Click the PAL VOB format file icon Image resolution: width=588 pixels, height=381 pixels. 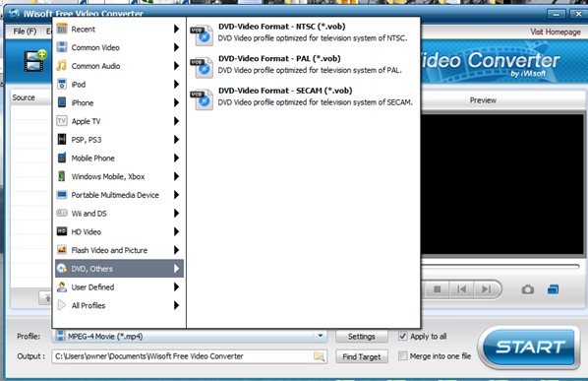[202, 67]
